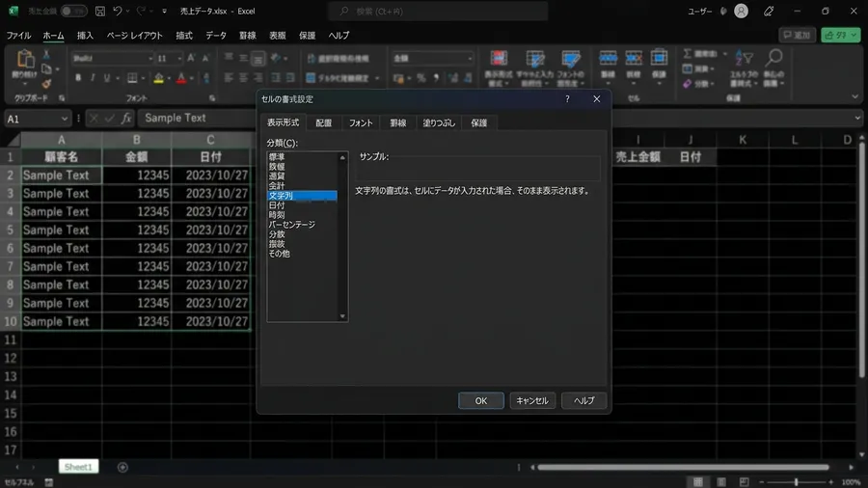Click the help question mark in the dialog

click(567, 99)
